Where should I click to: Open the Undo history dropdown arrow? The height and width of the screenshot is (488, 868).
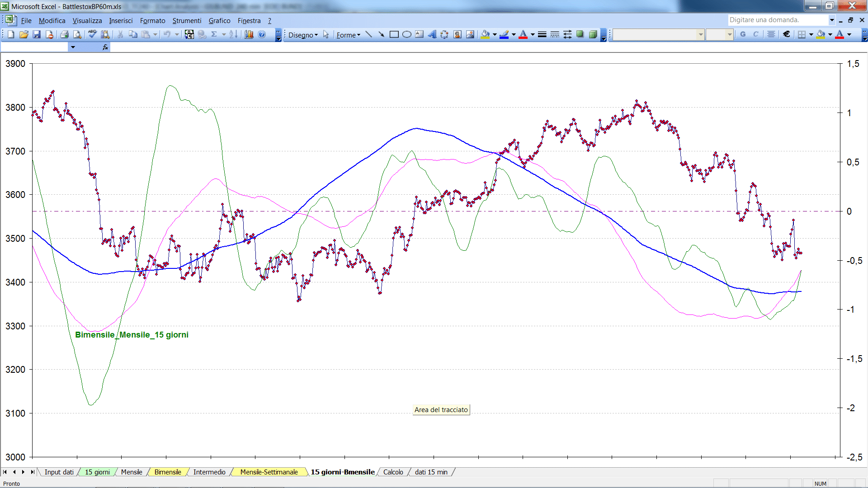pos(177,34)
